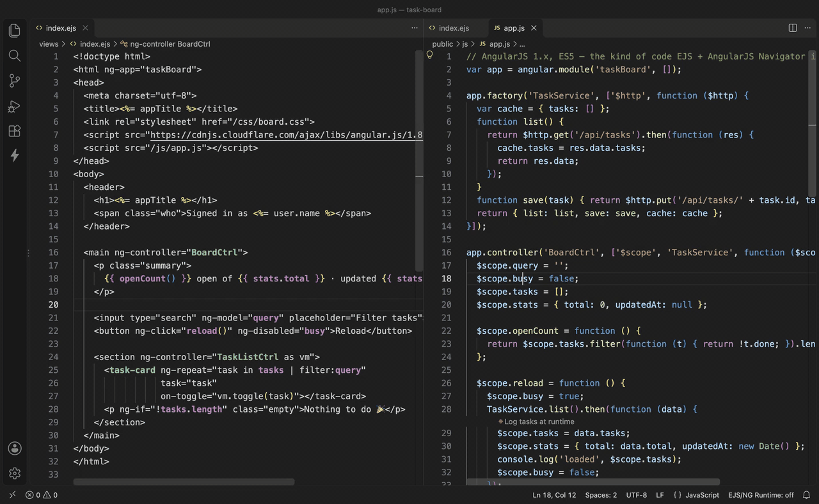
Task: Open the notifications bell in the status bar
Action: (807, 495)
